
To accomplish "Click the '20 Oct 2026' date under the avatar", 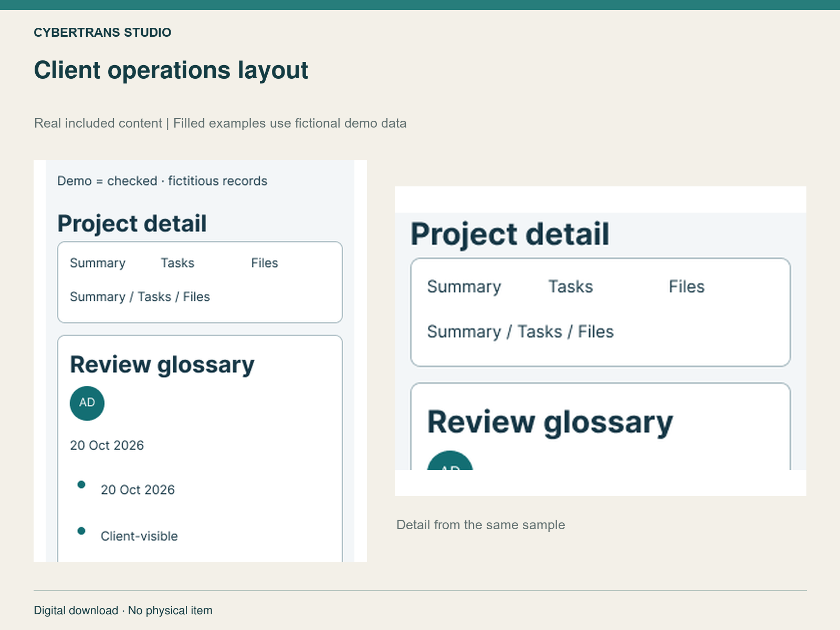I will tap(107, 445).
